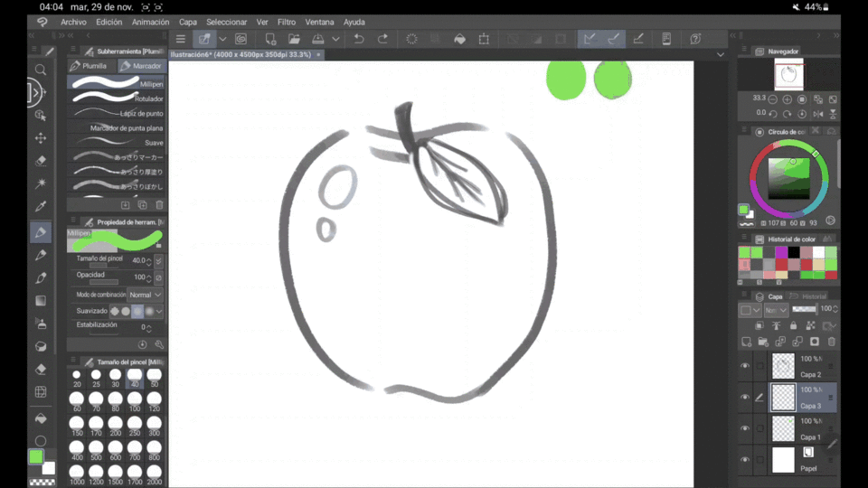Image resolution: width=868 pixels, height=488 pixels.
Task: Choose brush size 100 preset
Action: [x=135, y=401]
